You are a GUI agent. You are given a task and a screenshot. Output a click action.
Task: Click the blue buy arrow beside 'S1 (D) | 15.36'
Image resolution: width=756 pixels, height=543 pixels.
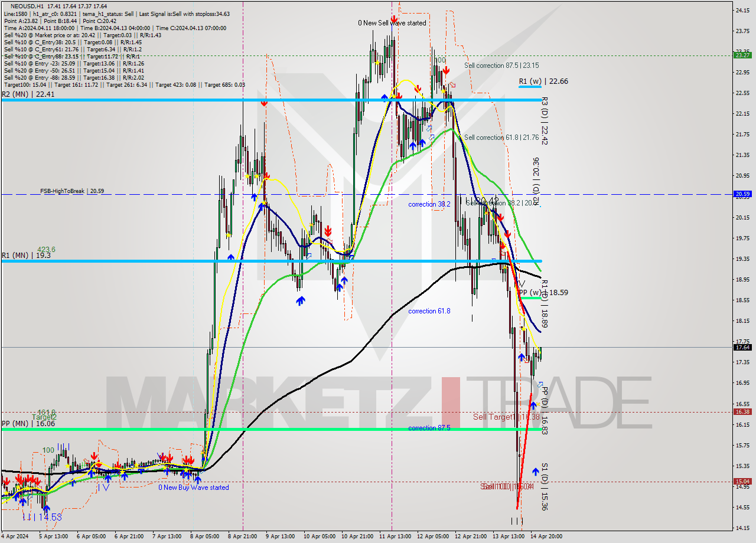[x=536, y=471]
